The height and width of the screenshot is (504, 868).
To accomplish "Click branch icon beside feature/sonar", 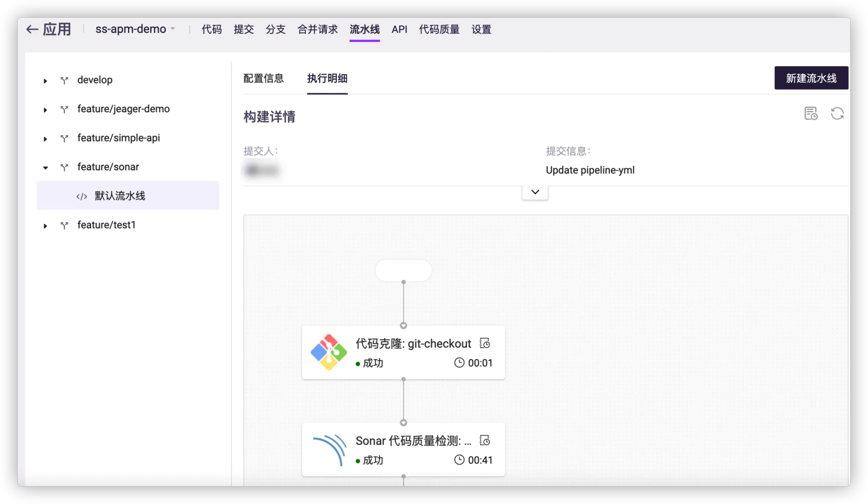I will coord(64,167).
